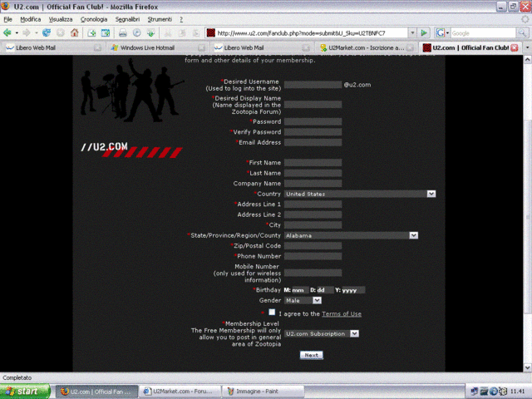The height and width of the screenshot is (399, 532).
Task: Go to the Home page icon
Action: pos(74,33)
